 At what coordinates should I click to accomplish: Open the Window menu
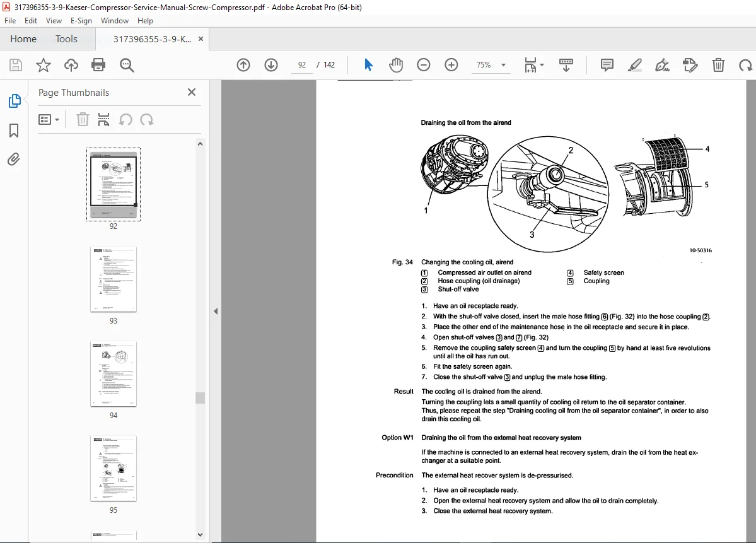(x=115, y=21)
